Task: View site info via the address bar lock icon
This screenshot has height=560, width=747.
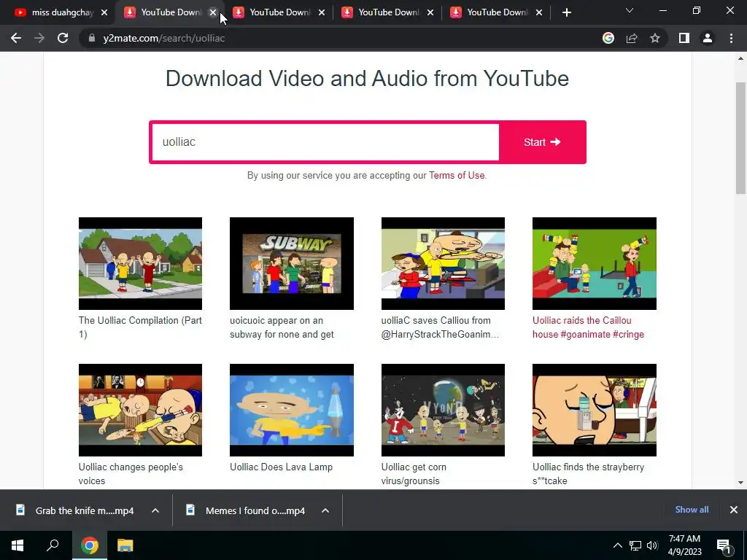Action: 92,38
